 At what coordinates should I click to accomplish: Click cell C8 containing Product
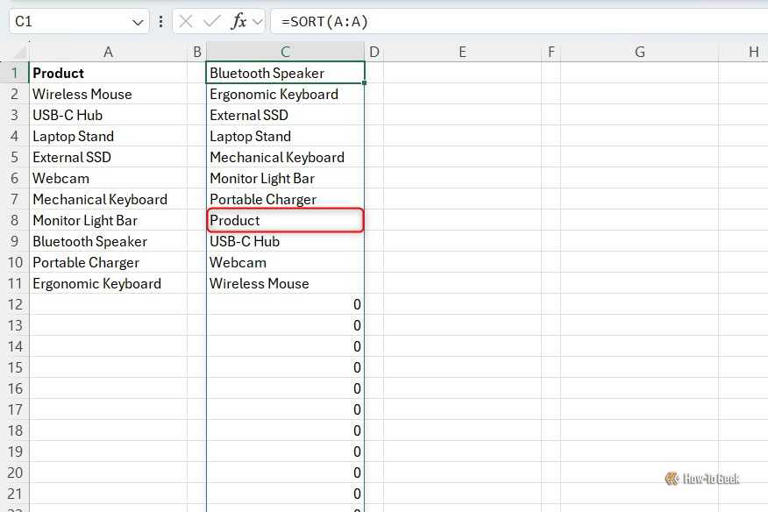pyautogui.click(x=286, y=220)
